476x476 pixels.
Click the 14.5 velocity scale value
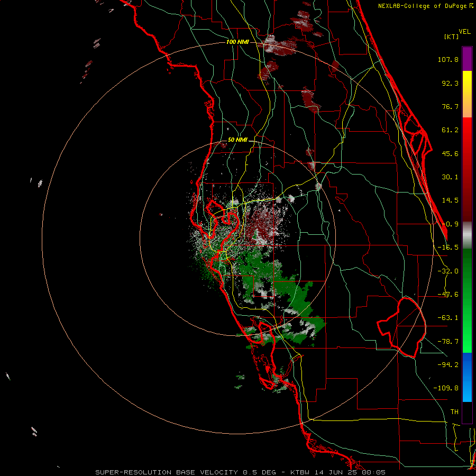[450, 200]
